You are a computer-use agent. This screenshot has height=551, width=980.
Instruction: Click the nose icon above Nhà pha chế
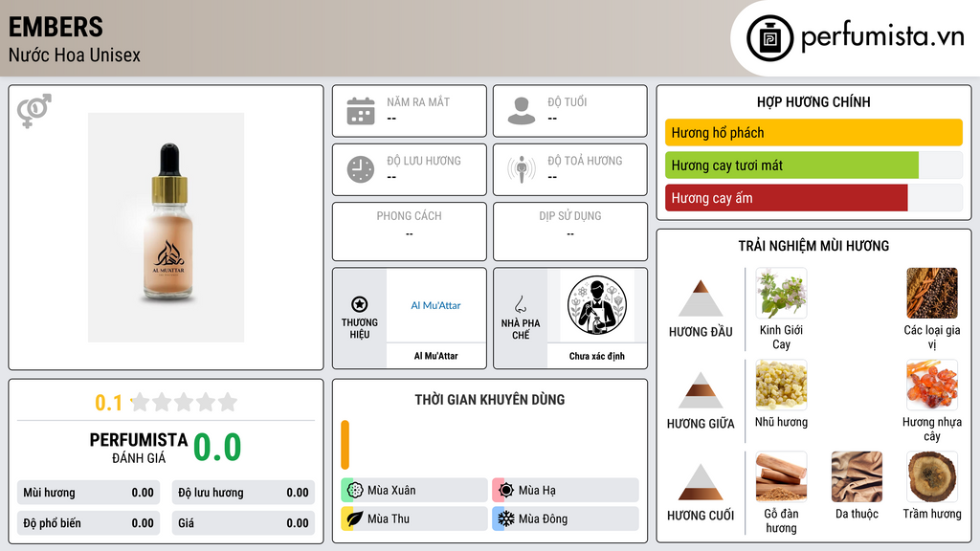click(x=520, y=304)
